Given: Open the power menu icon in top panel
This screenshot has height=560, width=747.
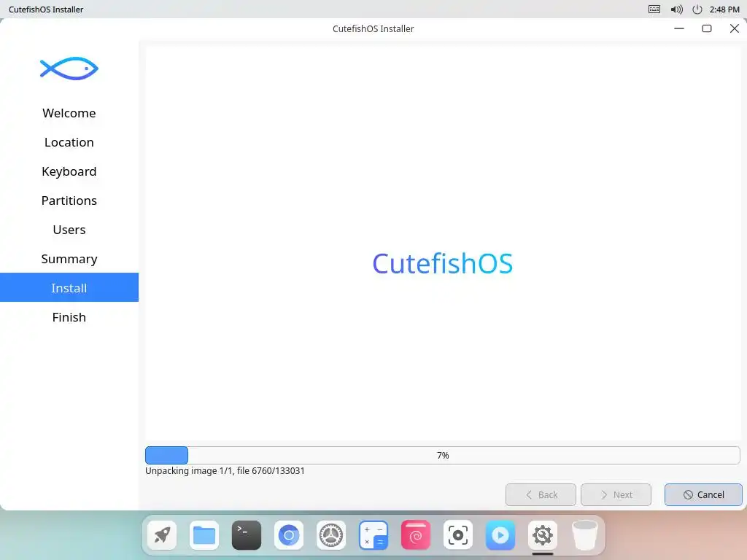Looking at the screenshot, I should click(697, 9).
